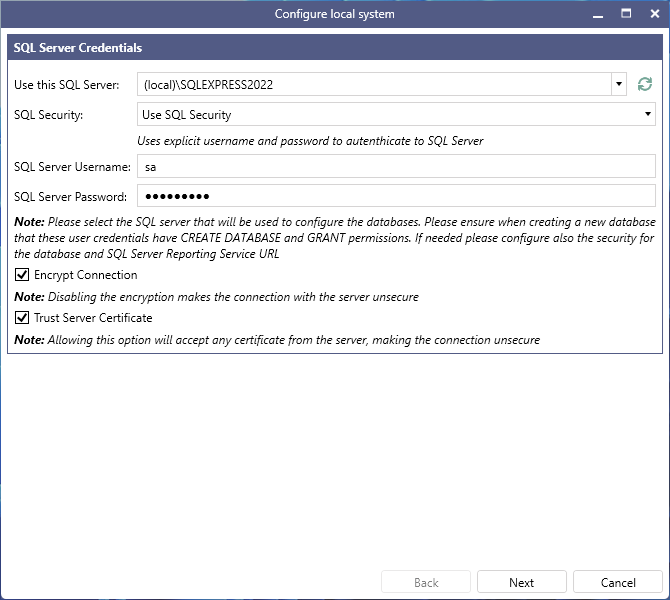Expand the SQL Security dropdown
This screenshot has height=600, width=670.
(x=647, y=114)
